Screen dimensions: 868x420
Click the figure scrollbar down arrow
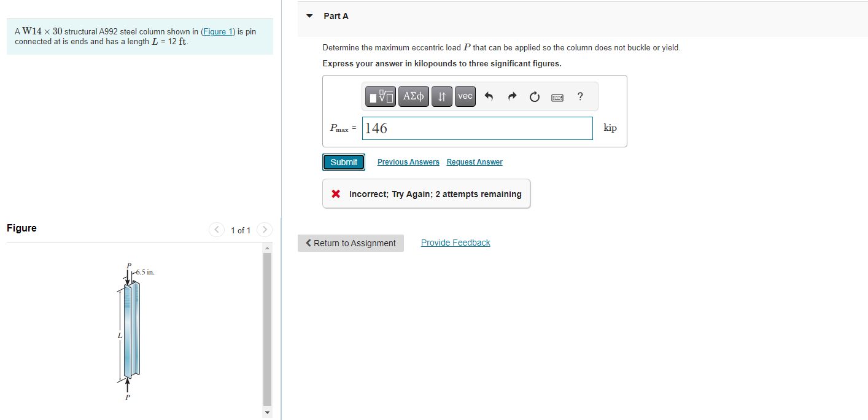pyautogui.click(x=266, y=413)
